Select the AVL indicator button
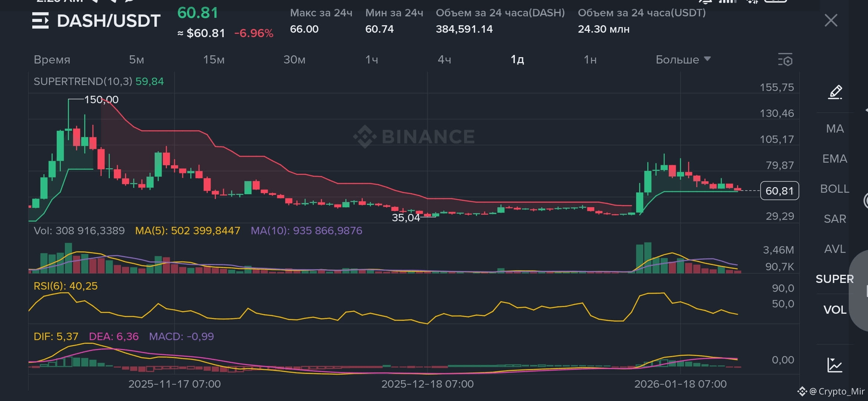Image resolution: width=868 pixels, height=401 pixels. [835, 249]
